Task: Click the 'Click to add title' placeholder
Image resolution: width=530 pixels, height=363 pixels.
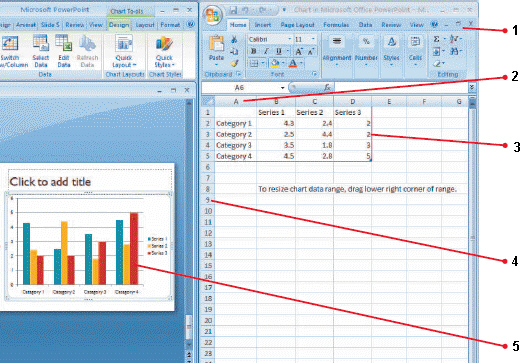Action: 90,181
